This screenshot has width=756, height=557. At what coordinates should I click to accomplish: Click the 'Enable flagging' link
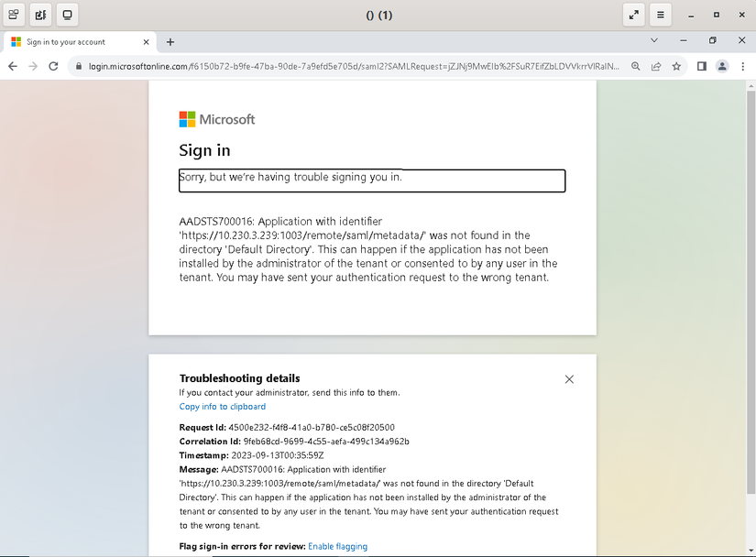click(x=337, y=546)
